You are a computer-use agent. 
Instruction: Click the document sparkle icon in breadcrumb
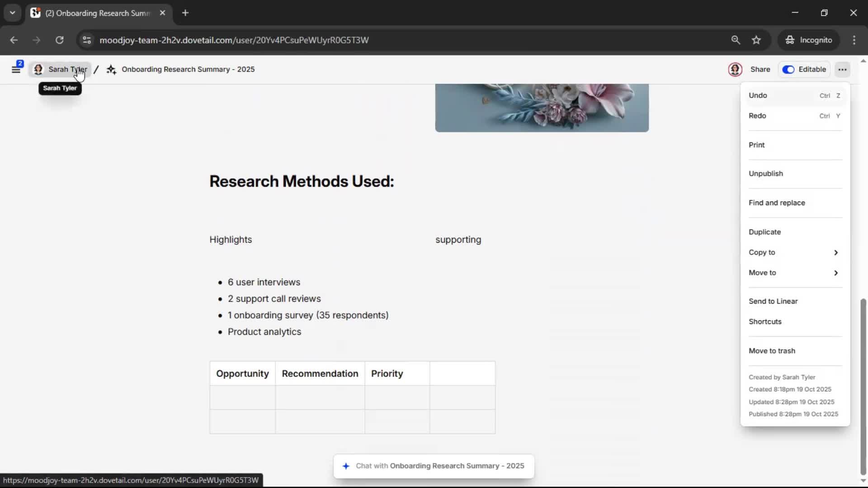111,70
